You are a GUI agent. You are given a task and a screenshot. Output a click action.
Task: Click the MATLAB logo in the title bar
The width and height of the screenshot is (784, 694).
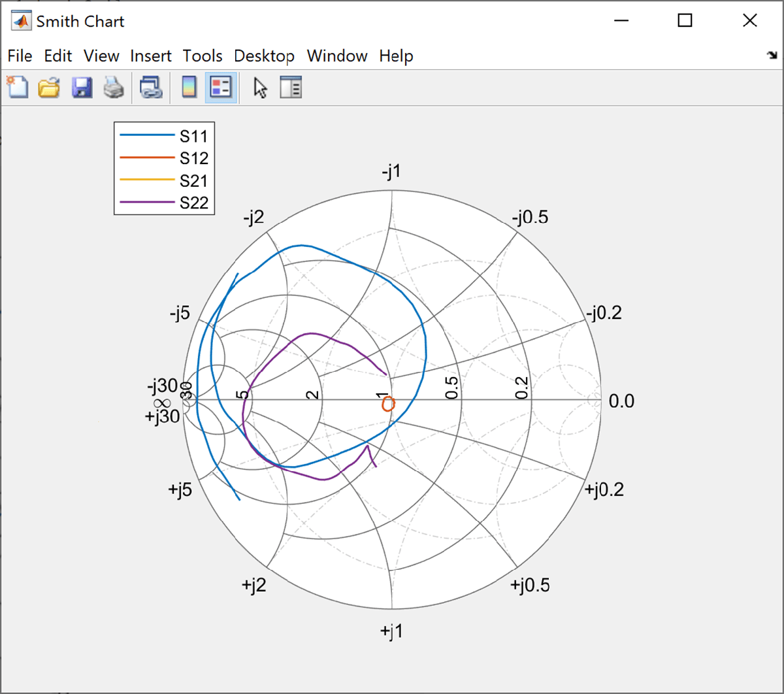22,22
